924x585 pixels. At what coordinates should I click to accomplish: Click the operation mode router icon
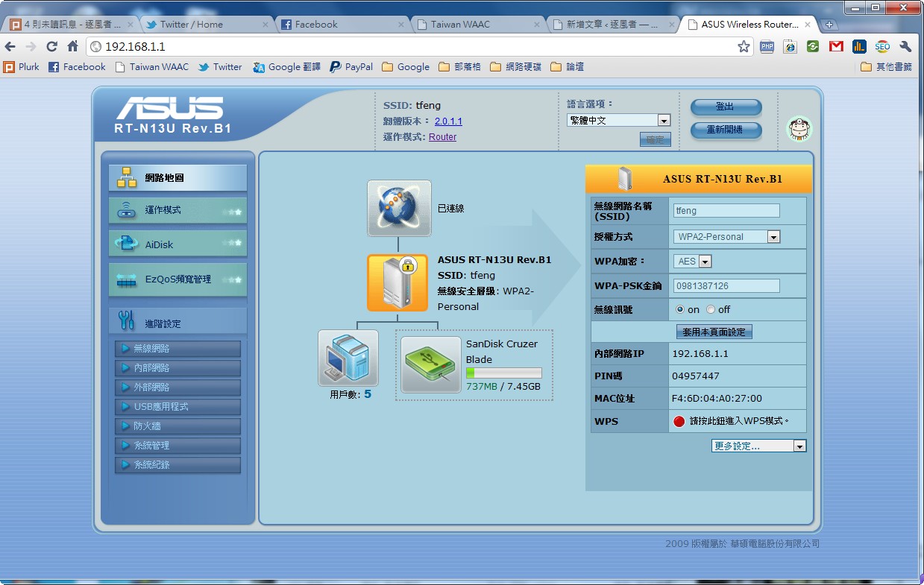[x=127, y=210]
